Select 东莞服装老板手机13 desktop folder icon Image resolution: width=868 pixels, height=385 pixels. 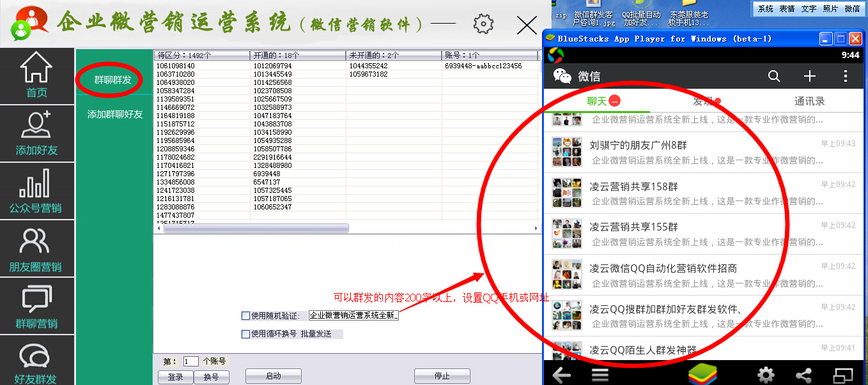pyautogui.click(x=689, y=13)
